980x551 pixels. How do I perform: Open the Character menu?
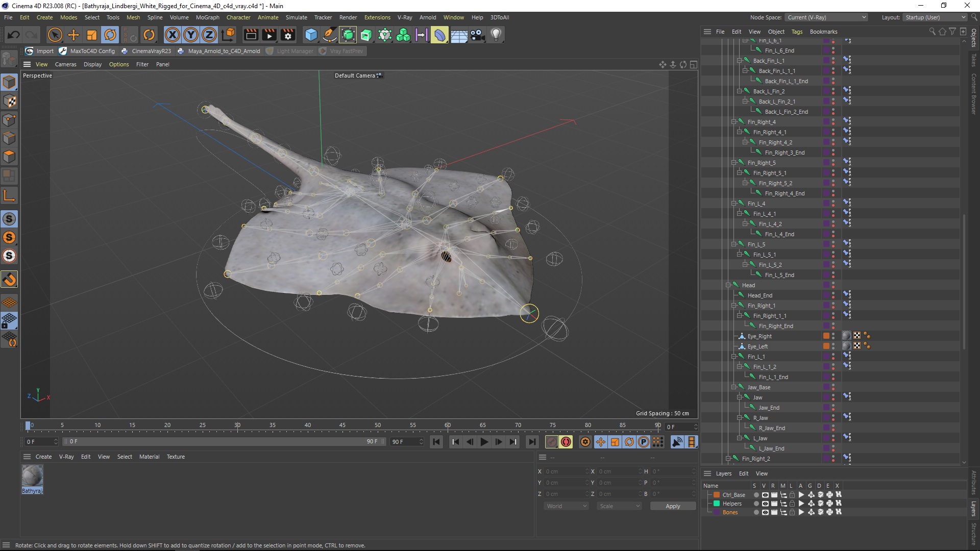[x=238, y=17]
